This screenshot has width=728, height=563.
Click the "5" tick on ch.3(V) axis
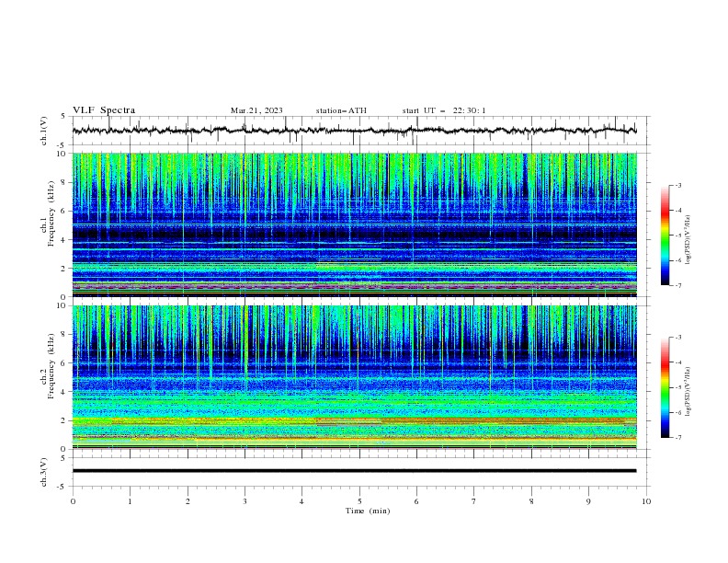point(63,458)
